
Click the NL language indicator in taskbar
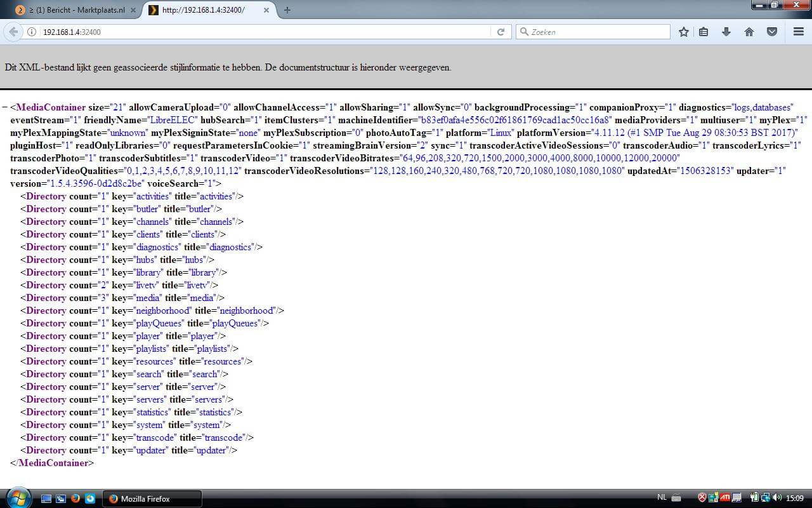point(662,498)
